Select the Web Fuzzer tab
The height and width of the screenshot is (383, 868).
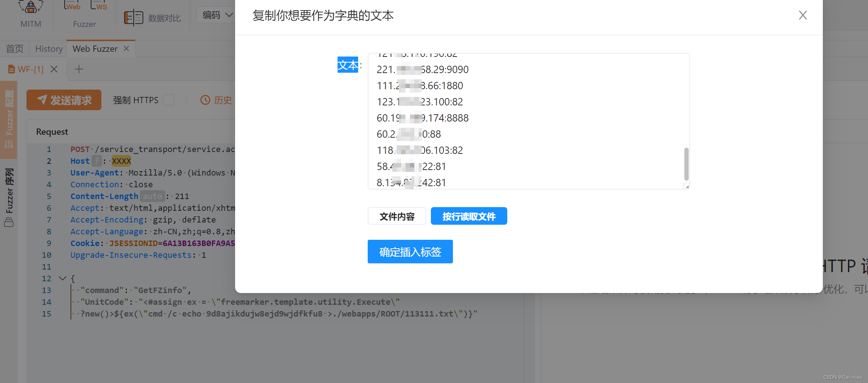point(95,49)
